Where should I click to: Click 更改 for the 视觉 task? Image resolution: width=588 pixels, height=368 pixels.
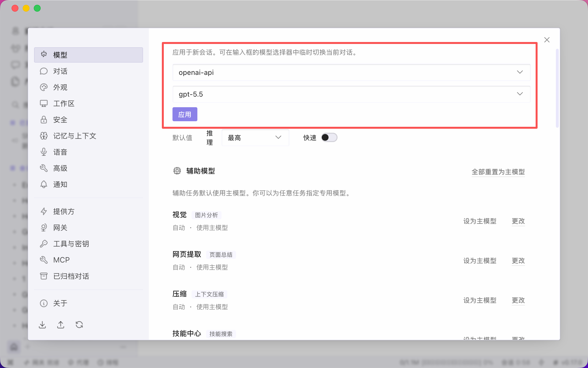pos(518,221)
